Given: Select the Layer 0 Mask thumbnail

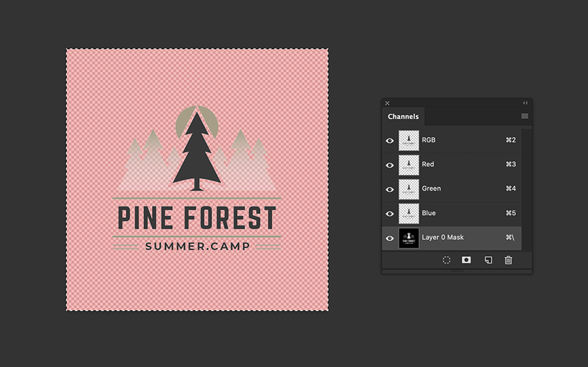Looking at the screenshot, I should 409,238.
